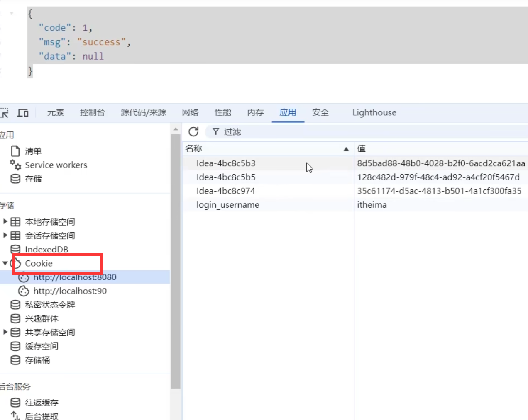Collapse the Cookie tree node
This screenshot has height=420, width=528.
pos(5,263)
